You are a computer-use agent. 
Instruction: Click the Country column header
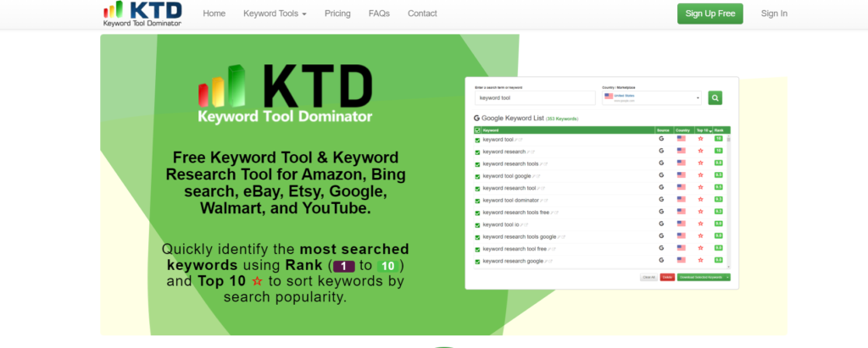tap(682, 130)
